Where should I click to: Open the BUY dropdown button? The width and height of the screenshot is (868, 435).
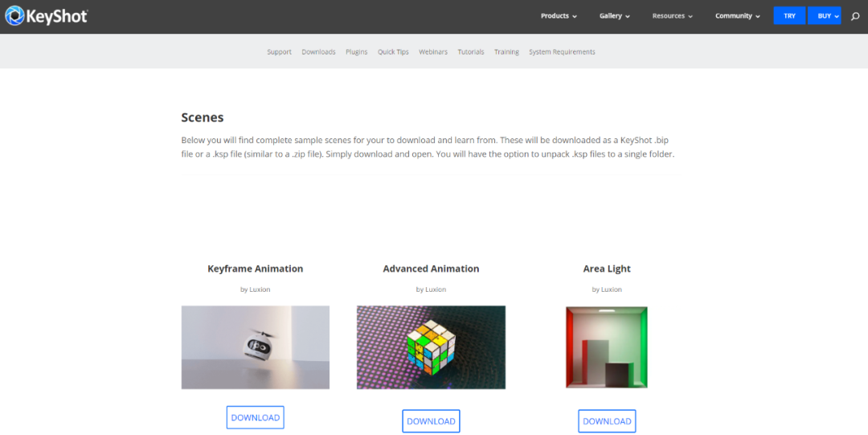tap(825, 15)
